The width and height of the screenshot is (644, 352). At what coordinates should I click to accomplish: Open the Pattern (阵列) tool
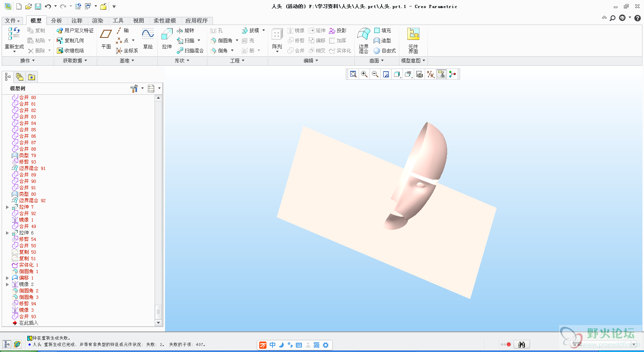(x=277, y=40)
